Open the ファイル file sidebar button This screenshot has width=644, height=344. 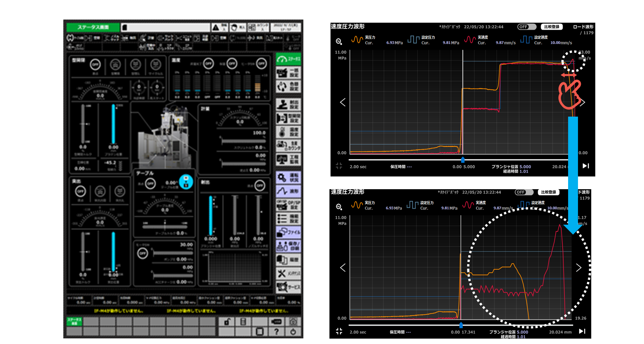(x=288, y=232)
